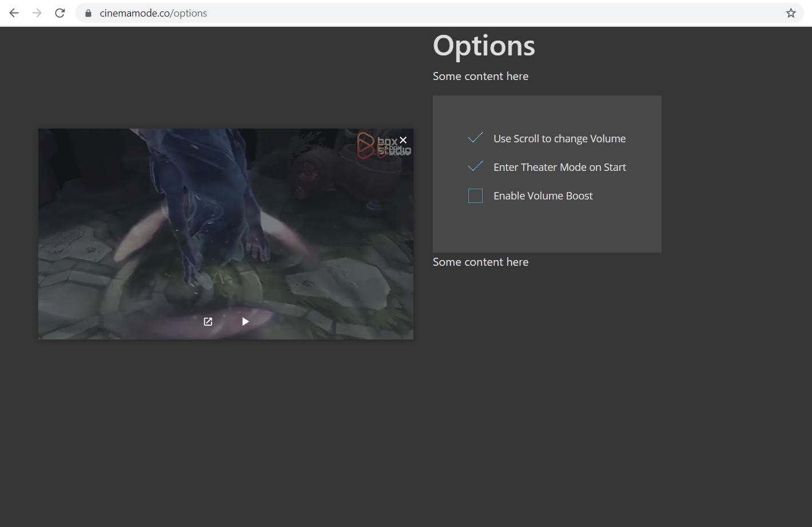This screenshot has height=527, width=812.
Task: Enable the Volume Boost checkbox
Action: point(475,196)
